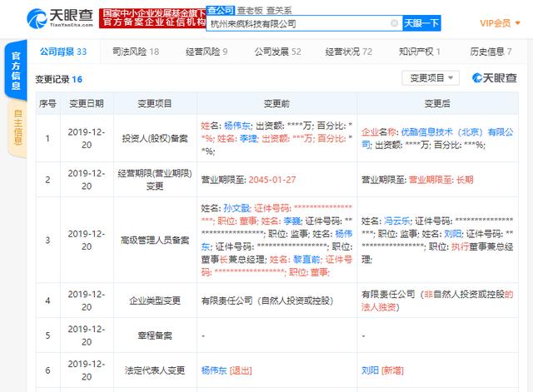The image size is (533, 392).
Task: Open the 经营风险 tab
Action: tap(204, 52)
